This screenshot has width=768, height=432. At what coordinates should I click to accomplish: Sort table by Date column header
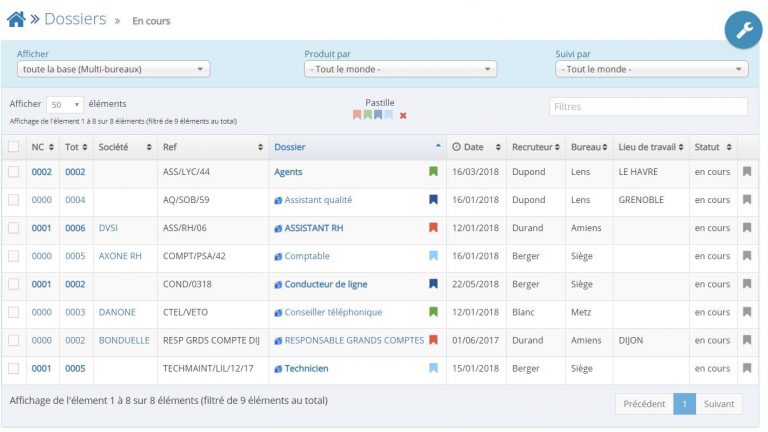click(476, 147)
